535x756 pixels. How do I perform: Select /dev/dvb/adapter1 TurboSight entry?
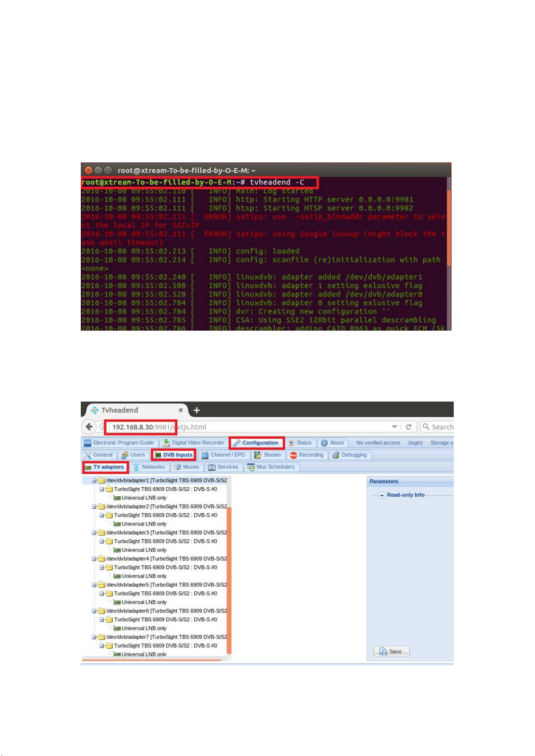coord(167,481)
